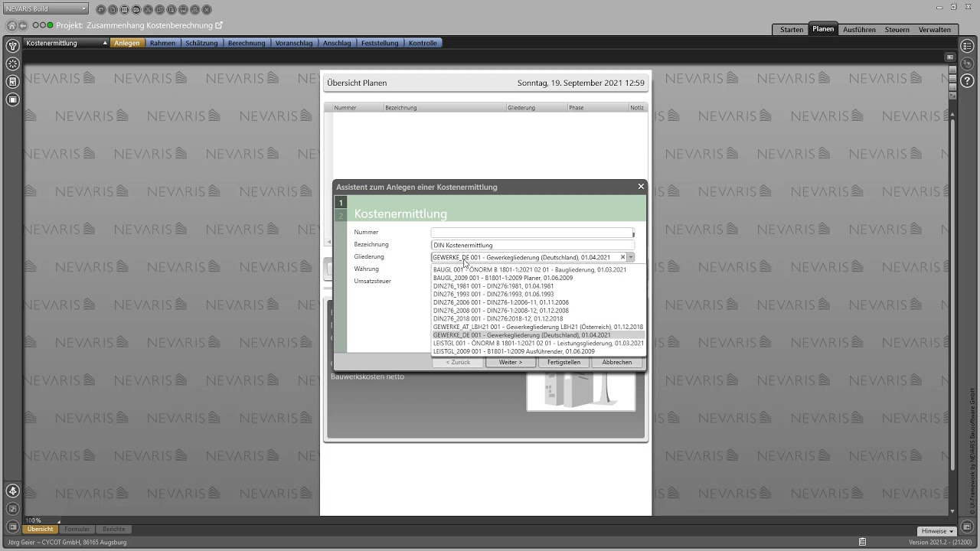Close the Kostenermittlung assistant dialog
Screen dimensions: 980x551
[x=641, y=186]
